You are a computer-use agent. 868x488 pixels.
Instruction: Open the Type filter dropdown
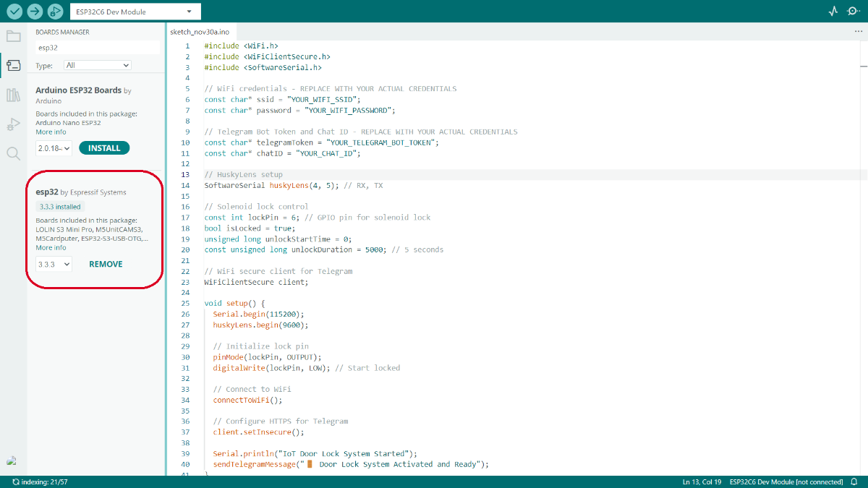(x=97, y=65)
